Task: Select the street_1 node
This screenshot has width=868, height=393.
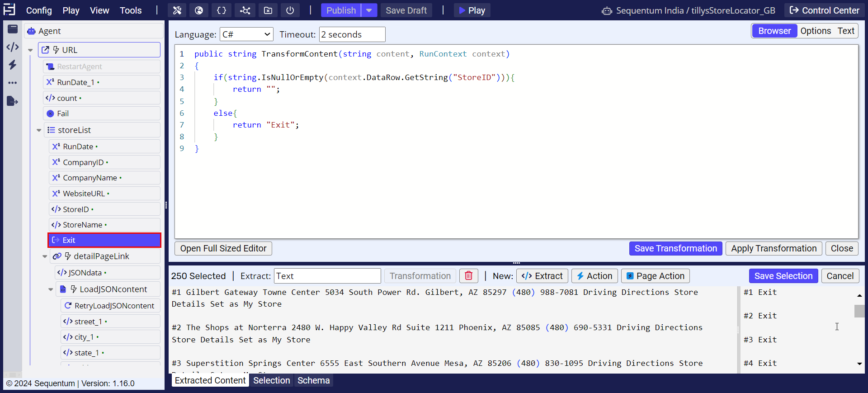Action: pos(110,322)
